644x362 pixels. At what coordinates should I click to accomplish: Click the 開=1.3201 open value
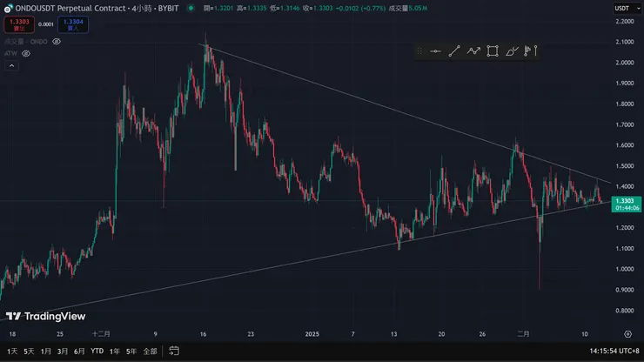click(x=218, y=8)
